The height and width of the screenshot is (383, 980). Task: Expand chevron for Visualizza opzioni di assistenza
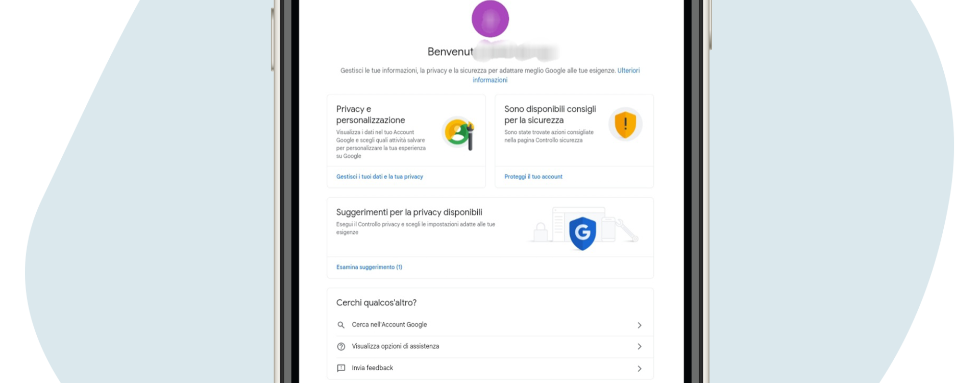click(639, 347)
